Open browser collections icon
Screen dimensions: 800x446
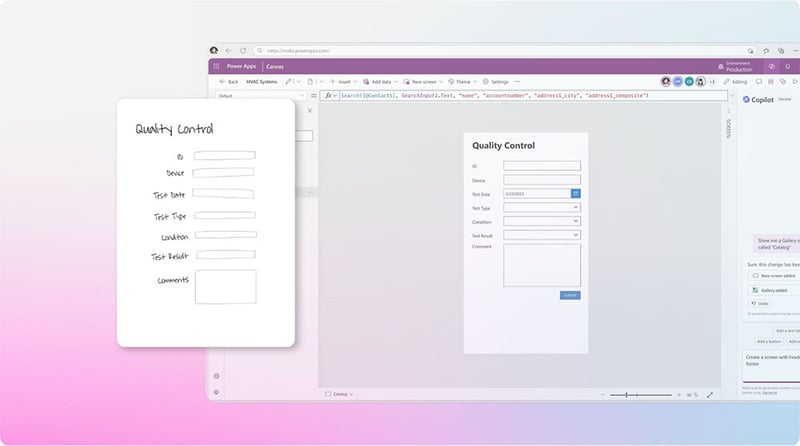[x=781, y=51]
